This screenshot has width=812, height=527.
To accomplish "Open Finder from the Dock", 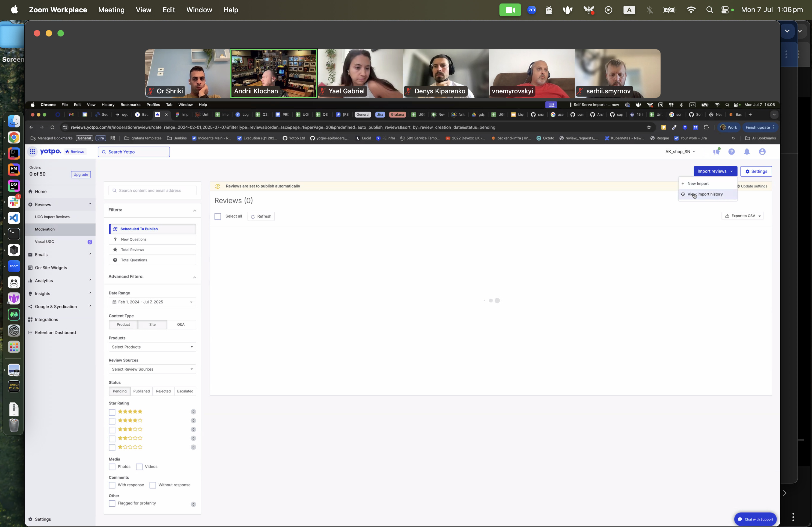I will (14, 121).
